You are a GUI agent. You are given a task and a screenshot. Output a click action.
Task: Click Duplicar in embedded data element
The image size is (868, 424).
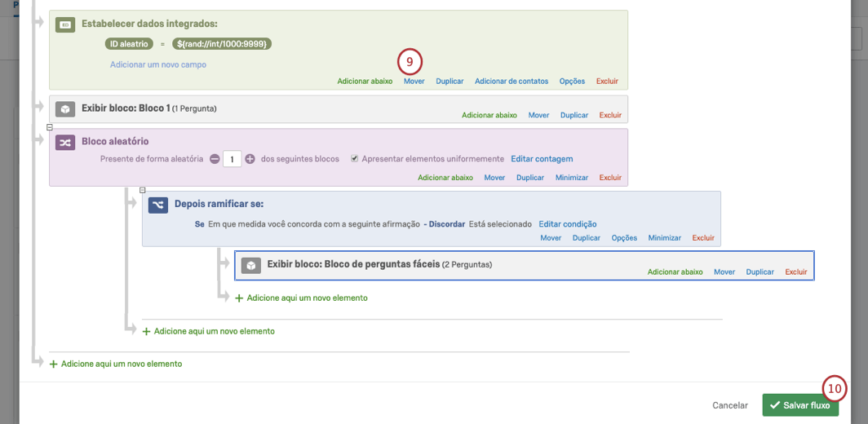449,82
